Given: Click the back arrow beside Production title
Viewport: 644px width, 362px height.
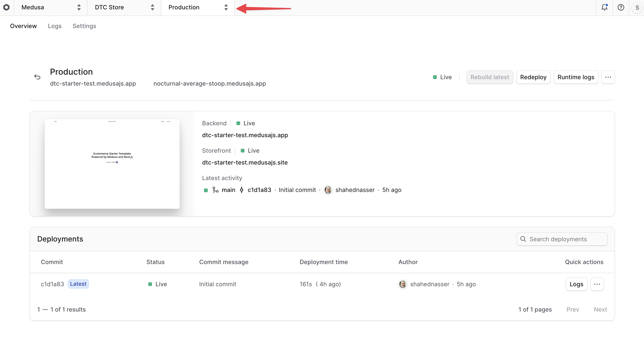Looking at the screenshot, I should point(37,77).
